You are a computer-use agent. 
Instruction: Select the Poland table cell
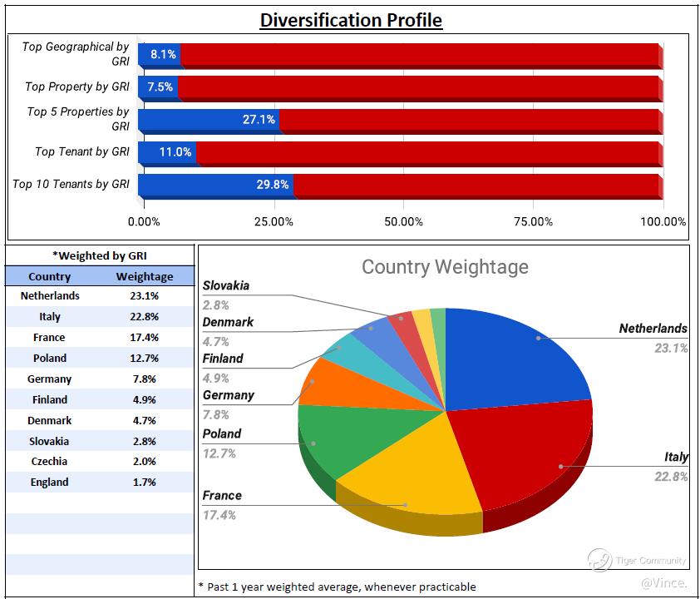[x=50, y=359]
